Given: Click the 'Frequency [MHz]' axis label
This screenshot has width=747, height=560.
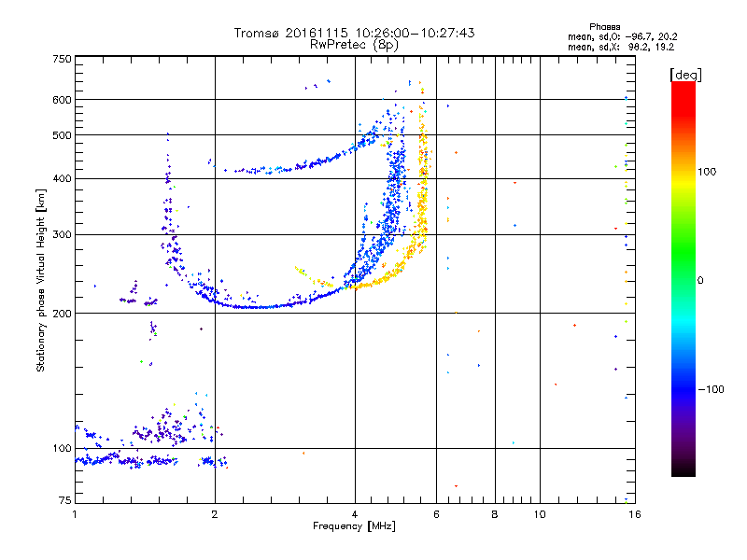Looking at the screenshot, I should [x=354, y=525].
